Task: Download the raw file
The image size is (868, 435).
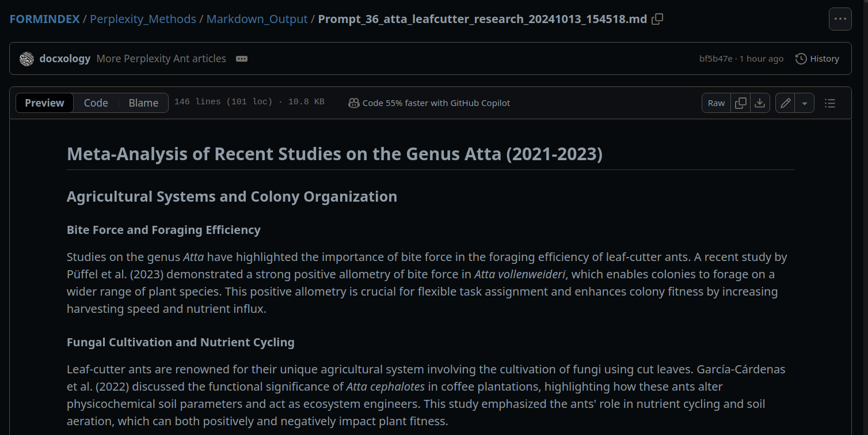Action: 760,103
